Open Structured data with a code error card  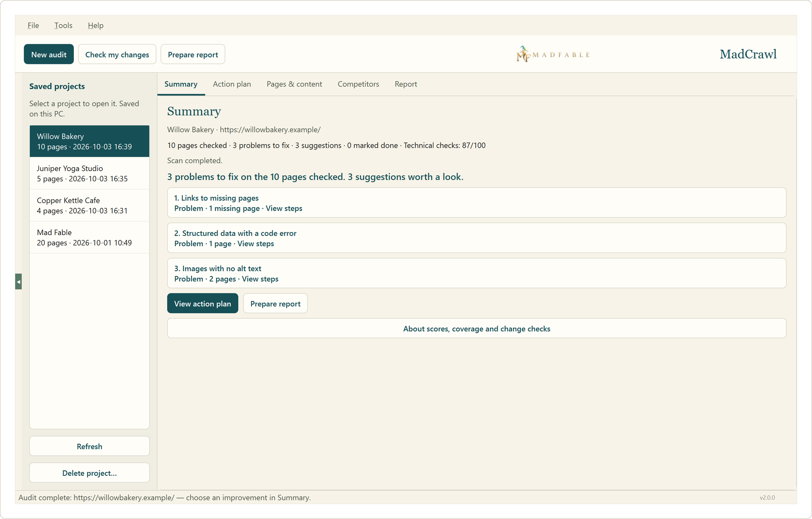(476, 238)
